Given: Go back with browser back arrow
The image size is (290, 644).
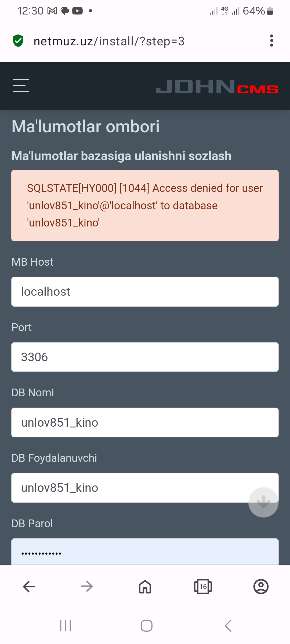Looking at the screenshot, I should coord(29,587).
